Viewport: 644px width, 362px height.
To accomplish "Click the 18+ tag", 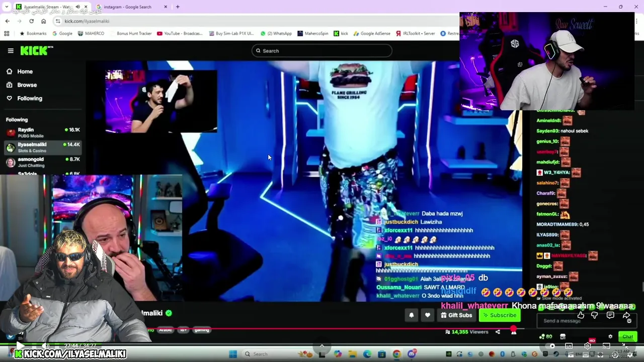I will [183, 330].
